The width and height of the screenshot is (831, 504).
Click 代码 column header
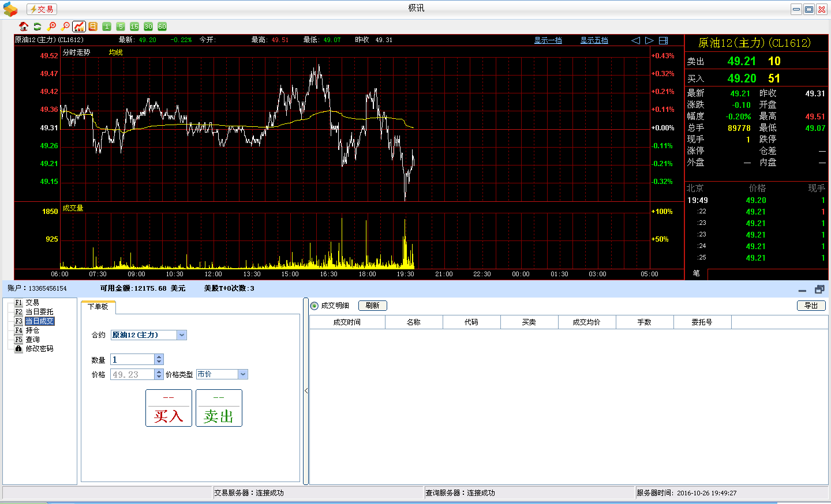[x=471, y=322]
